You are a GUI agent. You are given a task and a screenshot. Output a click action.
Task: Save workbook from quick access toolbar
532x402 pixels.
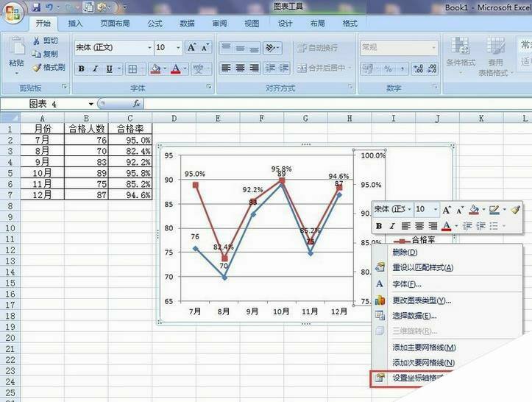click(x=36, y=7)
